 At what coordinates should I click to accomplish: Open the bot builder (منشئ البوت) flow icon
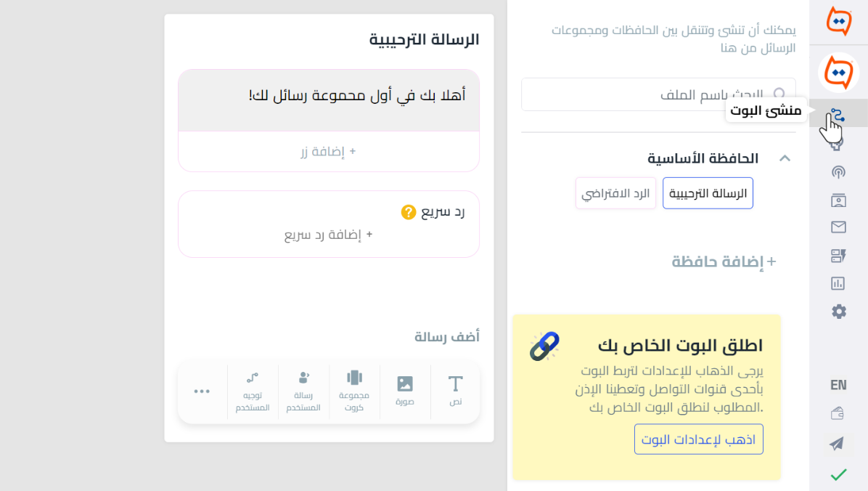point(838,115)
